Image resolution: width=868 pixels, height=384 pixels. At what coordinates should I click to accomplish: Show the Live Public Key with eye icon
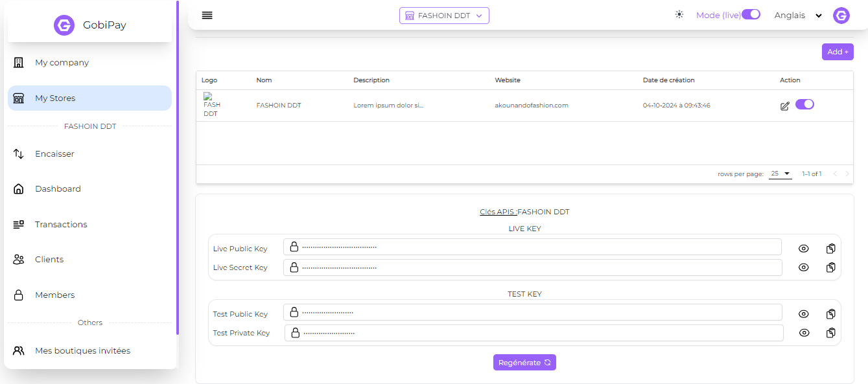804,249
